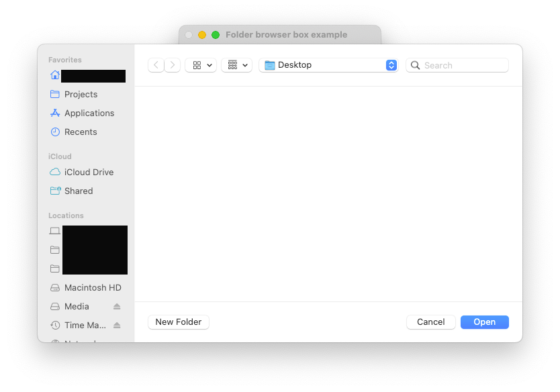The height and width of the screenshot is (392, 560).
Task: Go forward with the right chevron
Action: [173, 65]
